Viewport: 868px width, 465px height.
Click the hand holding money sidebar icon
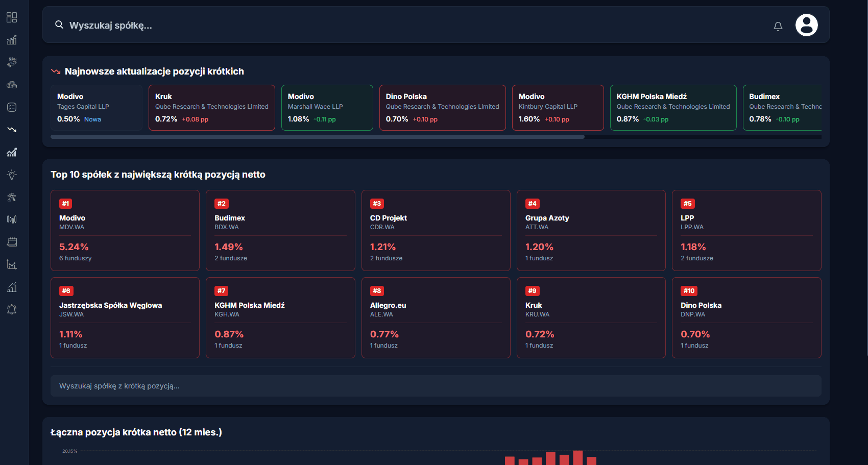[x=12, y=62]
